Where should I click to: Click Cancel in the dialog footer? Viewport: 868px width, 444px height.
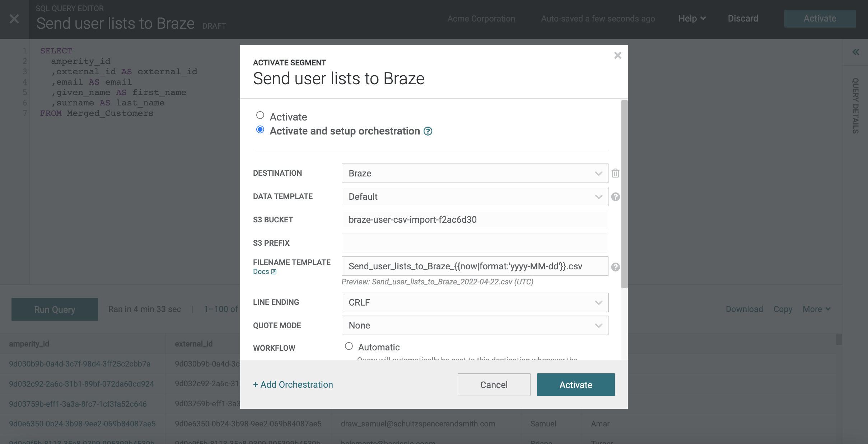click(x=494, y=384)
